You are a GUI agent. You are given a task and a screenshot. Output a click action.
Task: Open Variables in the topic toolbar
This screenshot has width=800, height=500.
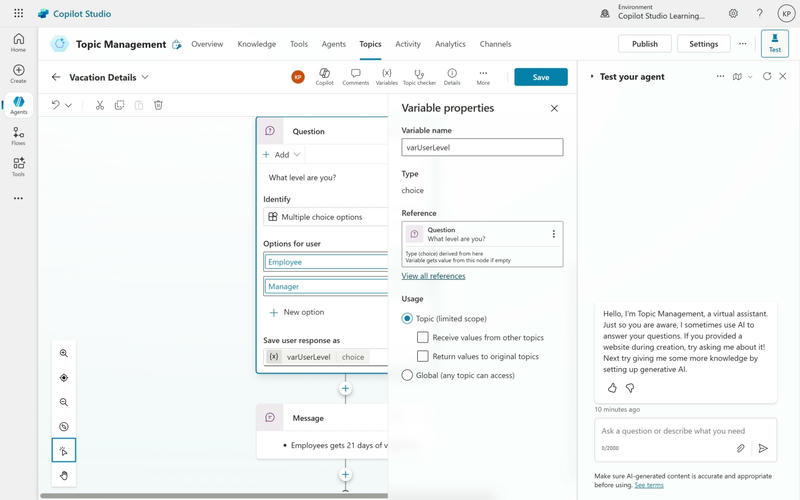tap(387, 77)
